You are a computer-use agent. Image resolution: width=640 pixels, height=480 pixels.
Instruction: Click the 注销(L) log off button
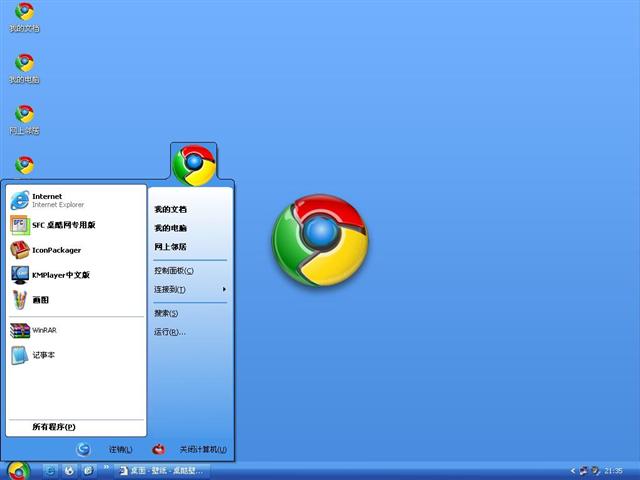pos(104,449)
